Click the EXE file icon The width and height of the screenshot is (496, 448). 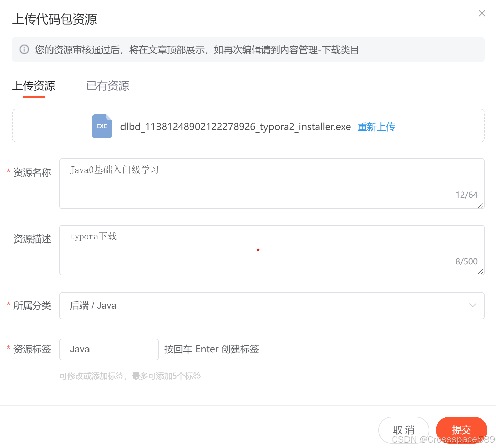[102, 126]
